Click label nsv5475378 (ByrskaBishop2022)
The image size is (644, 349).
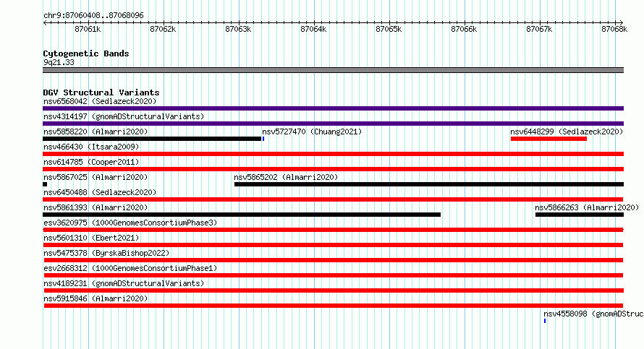pyautogui.click(x=106, y=253)
